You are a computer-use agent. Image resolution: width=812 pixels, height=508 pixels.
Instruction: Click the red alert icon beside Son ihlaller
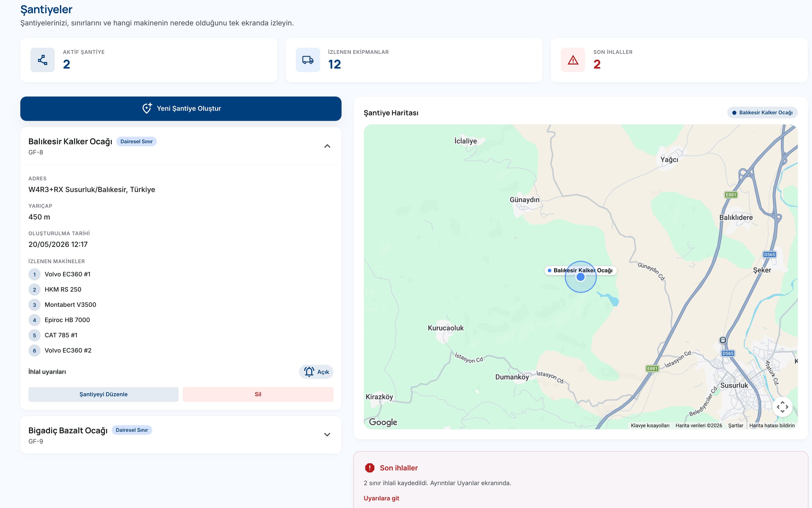click(369, 468)
